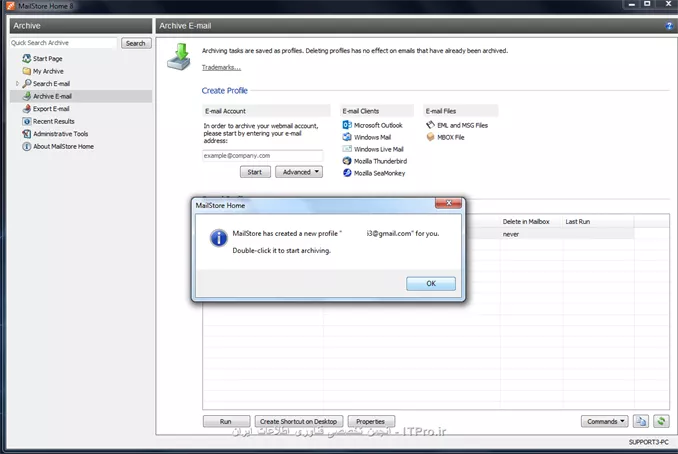Click the EML and MSG Files icon
Viewport: 678px width, 454px height.
430,125
